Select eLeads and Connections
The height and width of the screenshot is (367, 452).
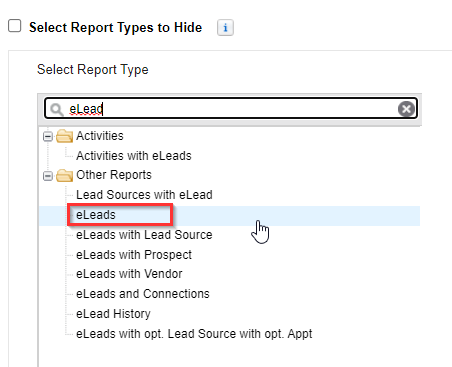pyautogui.click(x=143, y=294)
